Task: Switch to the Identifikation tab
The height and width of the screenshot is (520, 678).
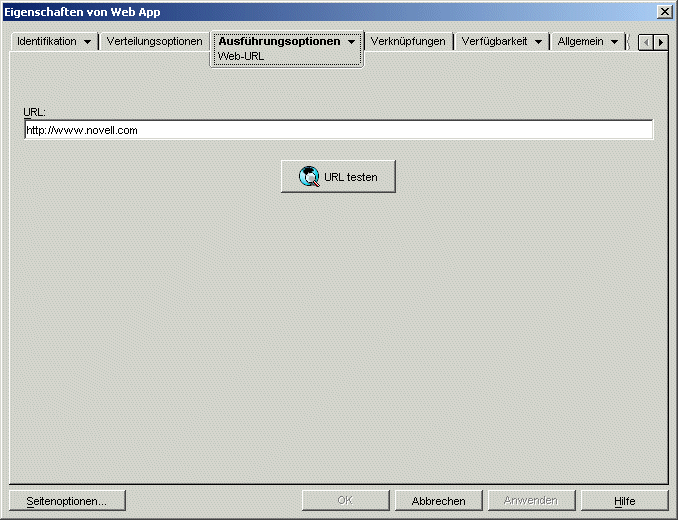Action: (47, 42)
